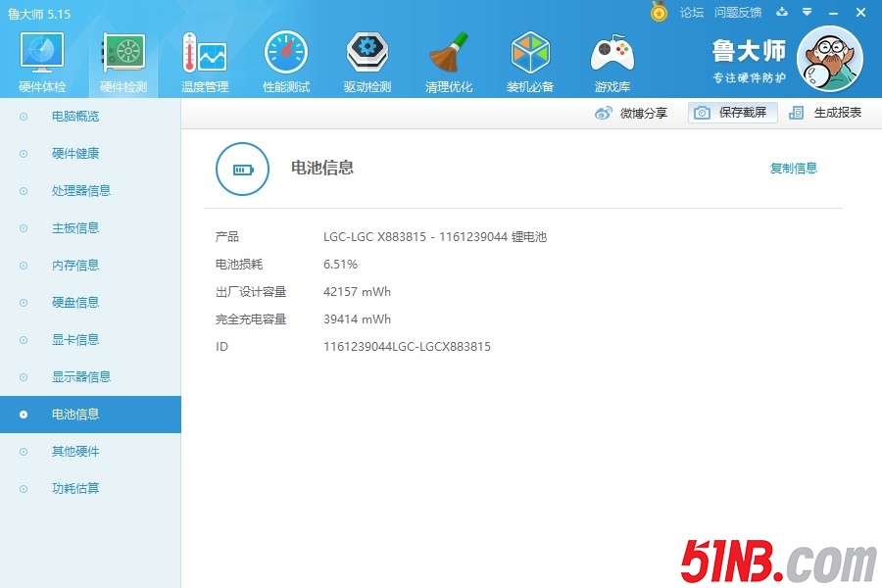Share via 微博分享 button

pyautogui.click(x=632, y=113)
